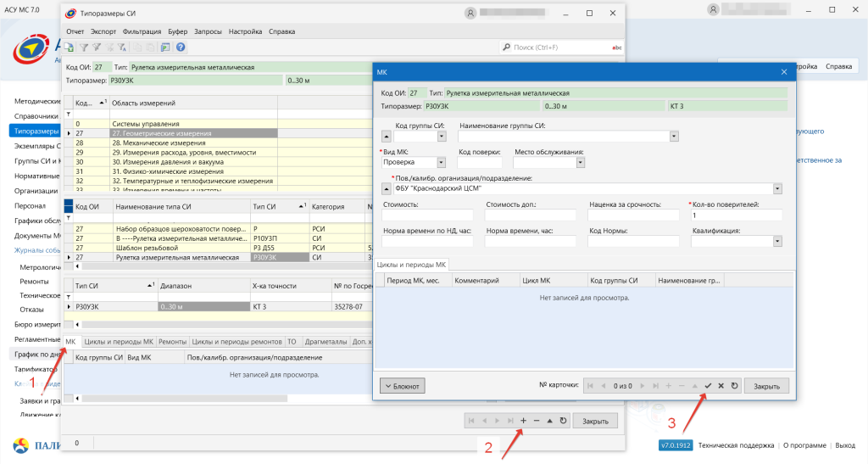Cancel edit with X in МК navigator

tap(721, 386)
